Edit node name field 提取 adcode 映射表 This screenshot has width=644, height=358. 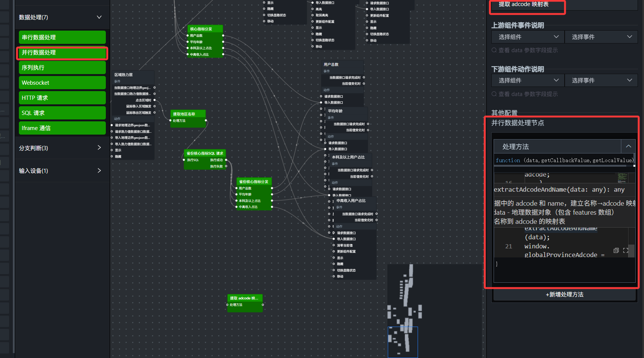[565, 5]
